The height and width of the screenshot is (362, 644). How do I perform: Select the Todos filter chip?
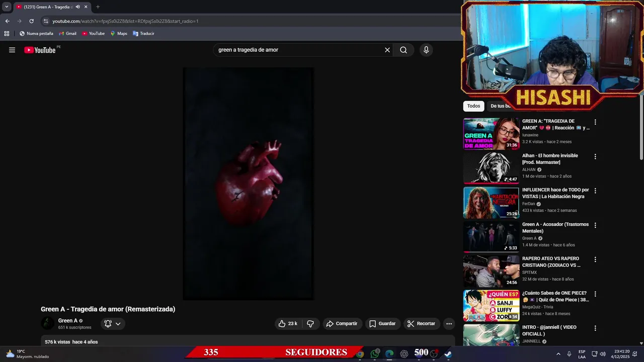473,106
